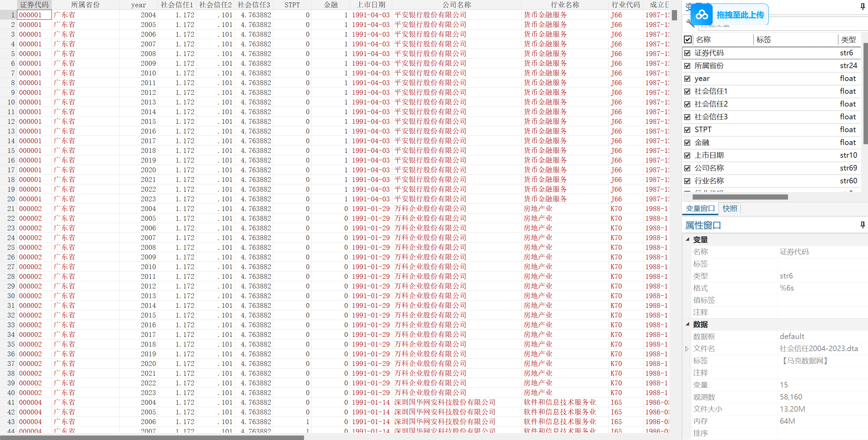Collapse the 数据 properties section
The image size is (868, 440).
(688, 324)
